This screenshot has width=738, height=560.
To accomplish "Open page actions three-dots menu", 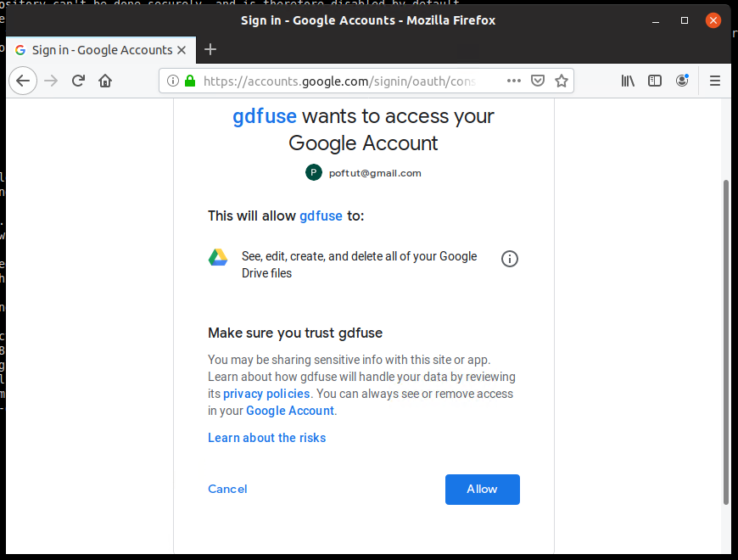I will 514,81.
